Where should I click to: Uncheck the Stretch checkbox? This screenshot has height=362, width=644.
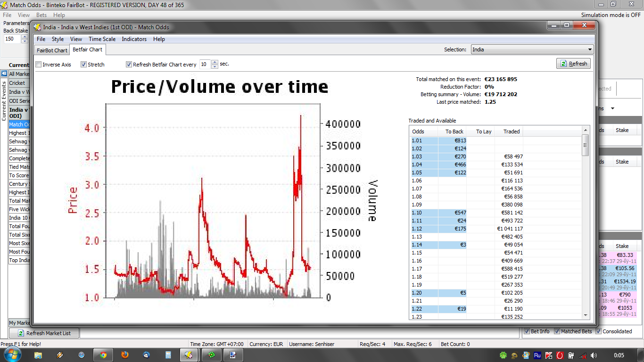[x=83, y=65]
